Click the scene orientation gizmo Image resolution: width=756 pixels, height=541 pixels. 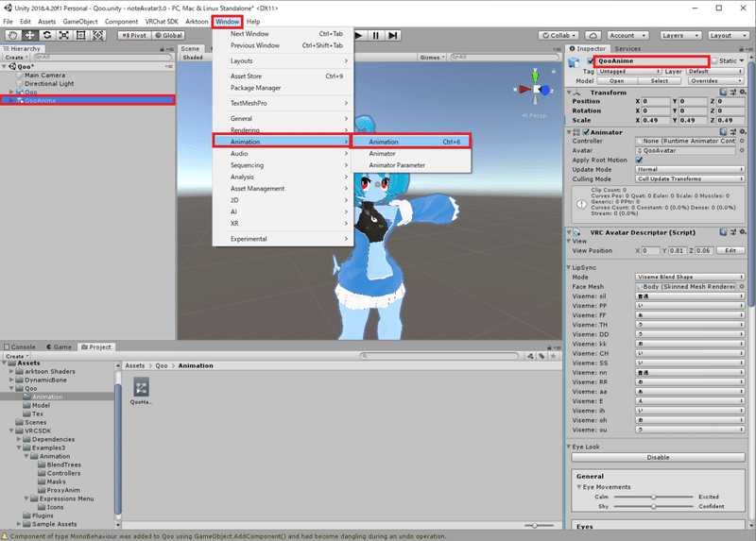(x=535, y=89)
